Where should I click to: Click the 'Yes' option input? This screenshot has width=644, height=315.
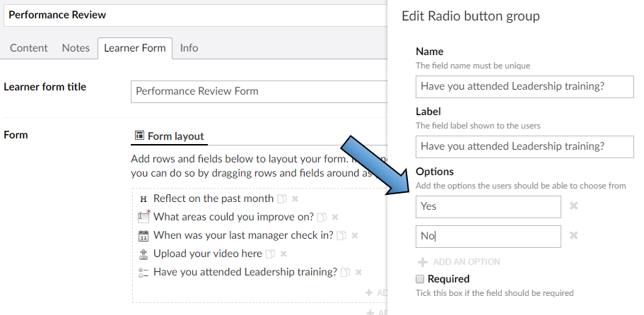pos(488,207)
